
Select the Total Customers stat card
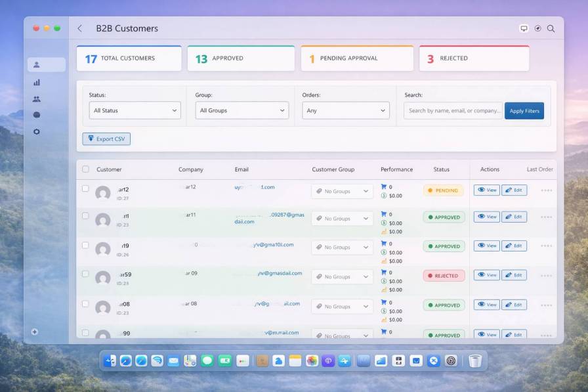(x=129, y=58)
